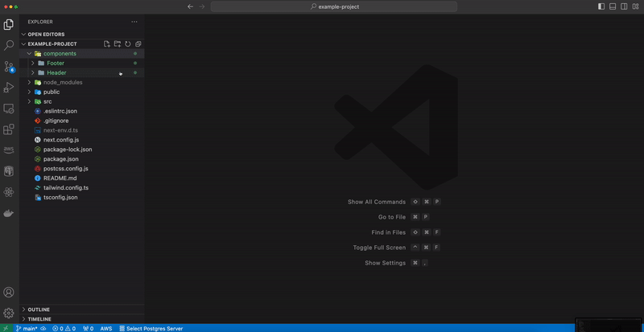The height and width of the screenshot is (332, 644).
Task: Click the example-project command center search
Action: 334,6
